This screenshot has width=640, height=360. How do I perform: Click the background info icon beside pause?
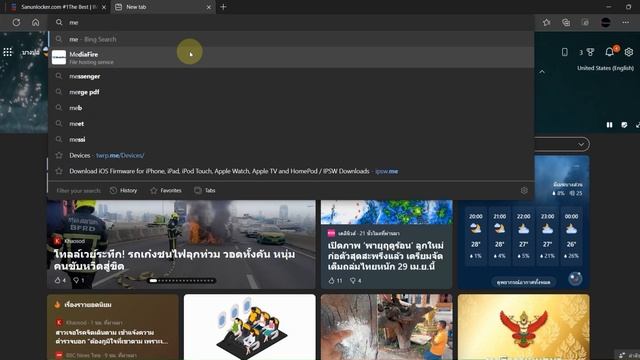coord(624,125)
